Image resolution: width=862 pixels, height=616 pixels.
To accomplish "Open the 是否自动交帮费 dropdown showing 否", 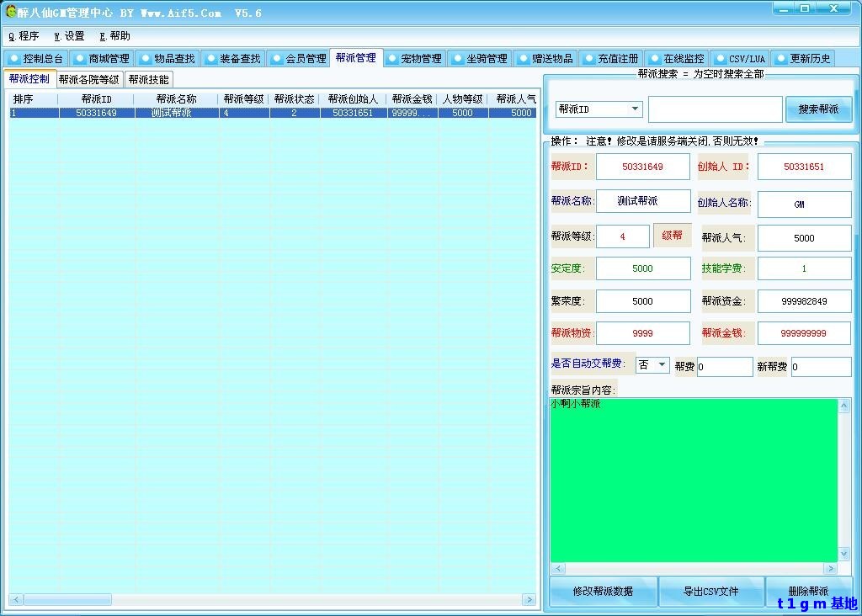I will (652, 366).
